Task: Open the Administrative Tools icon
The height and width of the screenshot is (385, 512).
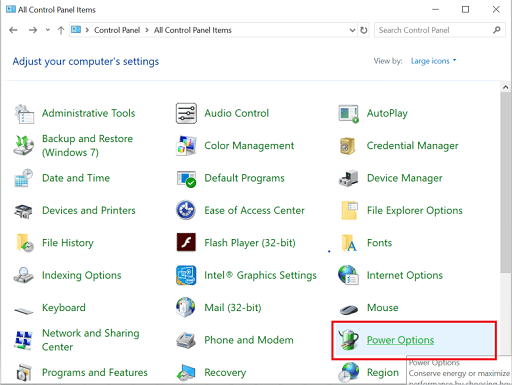Action: point(24,114)
